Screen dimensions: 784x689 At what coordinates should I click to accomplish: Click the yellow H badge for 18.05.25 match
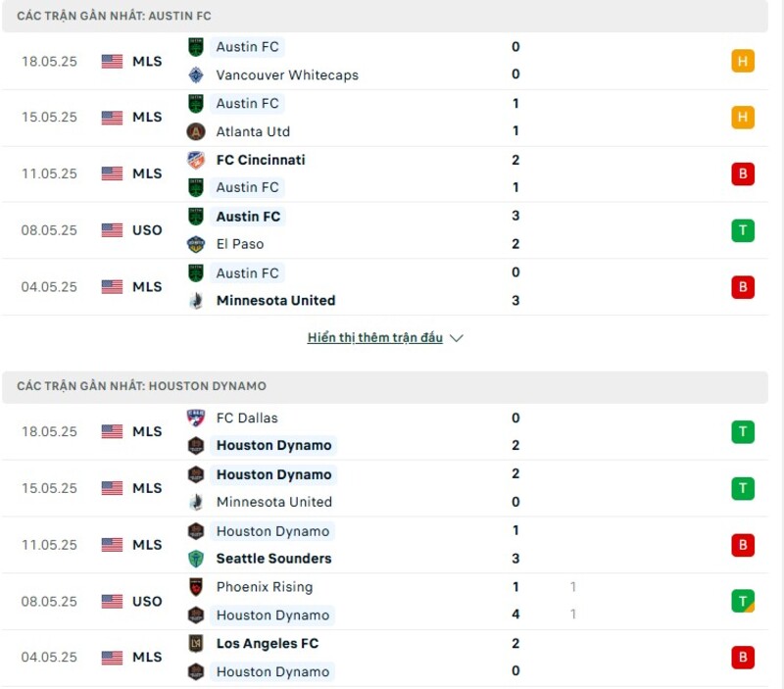click(x=742, y=61)
